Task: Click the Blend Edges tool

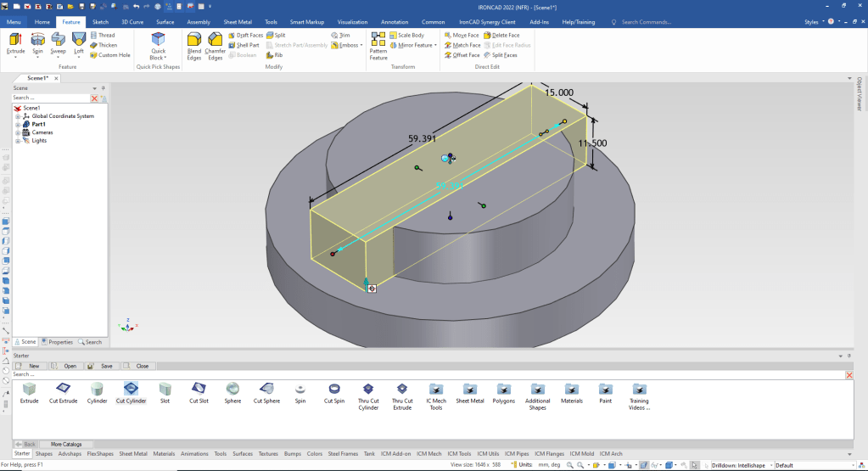Action: coord(194,44)
